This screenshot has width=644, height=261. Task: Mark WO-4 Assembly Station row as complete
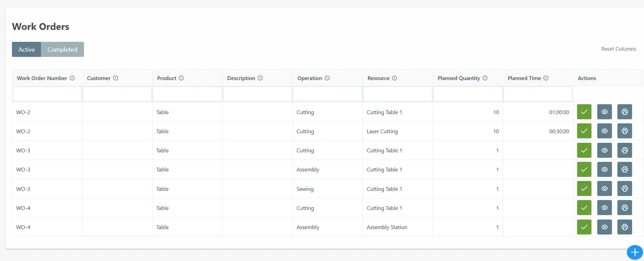click(x=584, y=227)
